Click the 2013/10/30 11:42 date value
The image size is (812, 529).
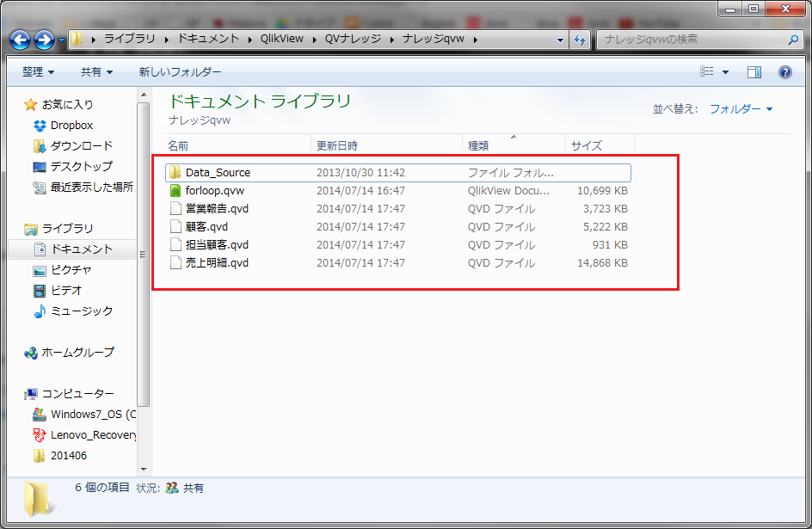[x=360, y=173]
